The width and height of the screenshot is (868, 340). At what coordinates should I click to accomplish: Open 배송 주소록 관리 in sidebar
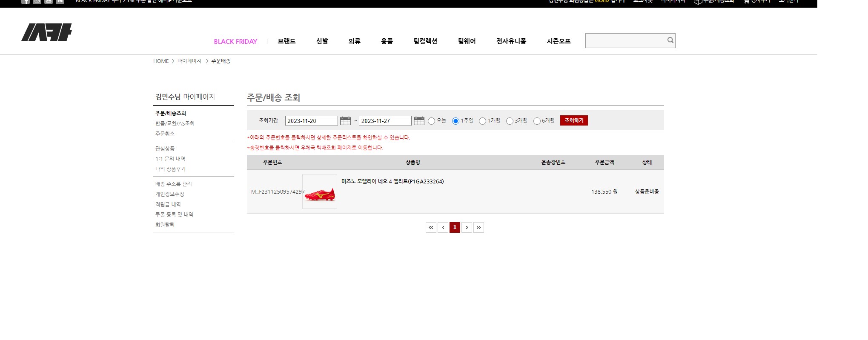174,184
